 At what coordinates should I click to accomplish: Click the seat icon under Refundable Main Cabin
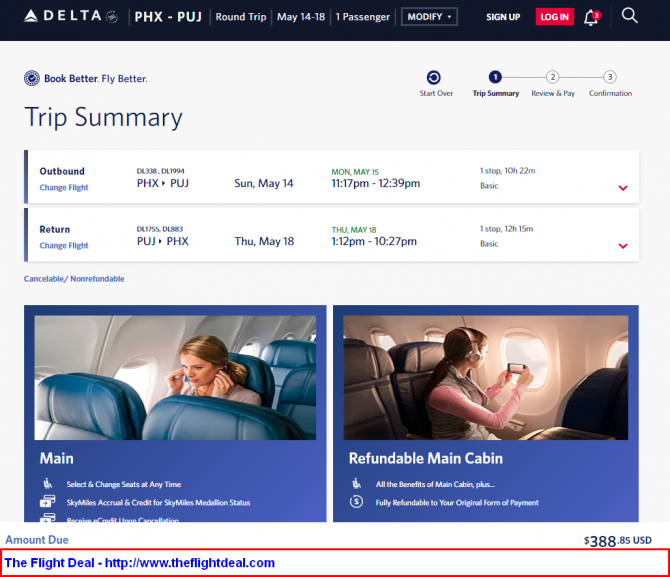tap(356, 483)
